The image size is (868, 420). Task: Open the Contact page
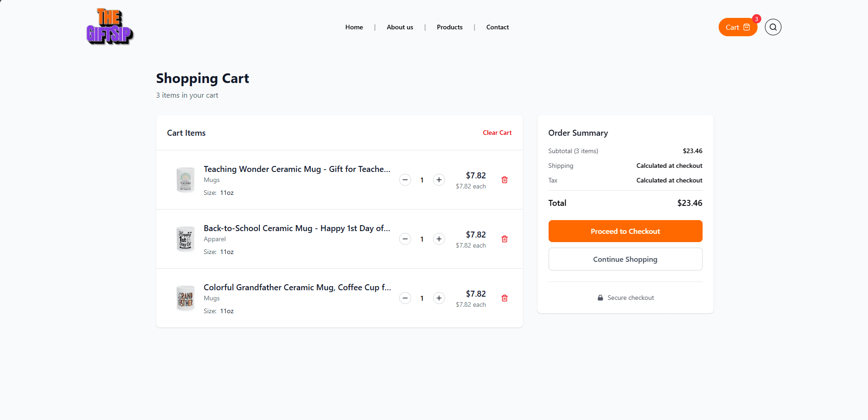(497, 27)
